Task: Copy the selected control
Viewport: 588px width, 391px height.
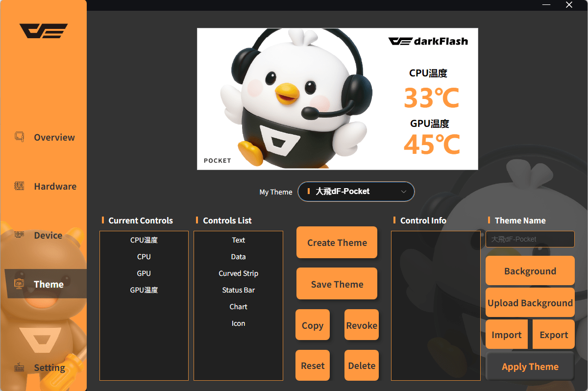Action: coord(313,325)
